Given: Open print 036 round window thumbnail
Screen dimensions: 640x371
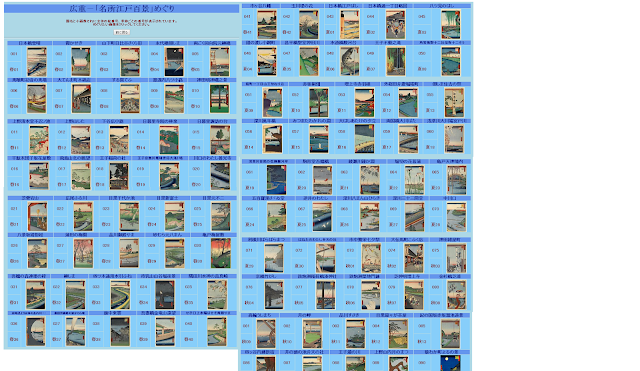Looking at the screenshot, I should tap(36, 332).
